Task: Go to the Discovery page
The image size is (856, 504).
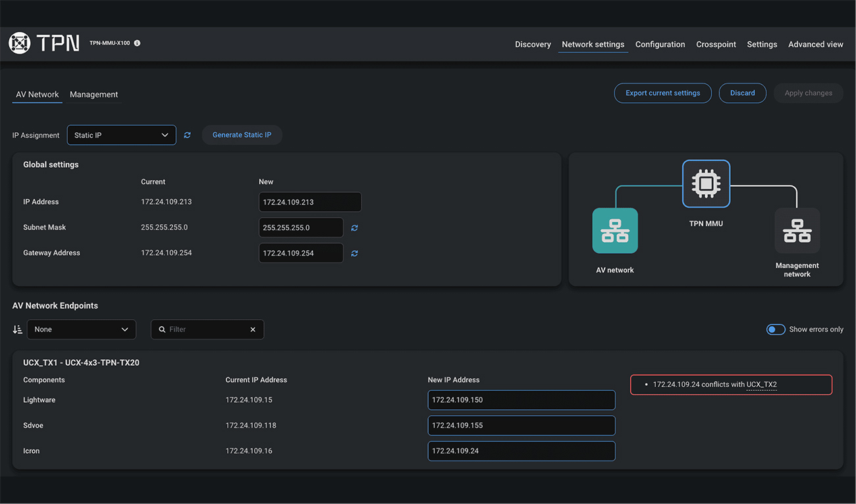Action: (x=533, y=45)
